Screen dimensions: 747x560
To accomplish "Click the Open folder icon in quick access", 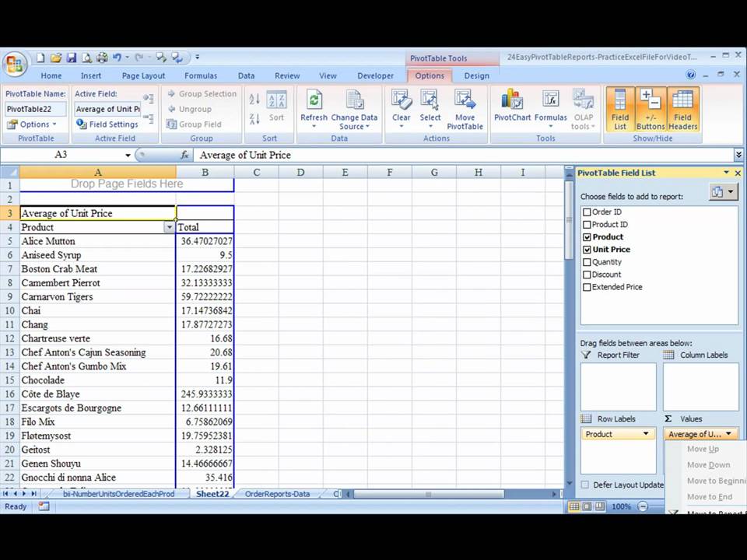I will [56, 58].
